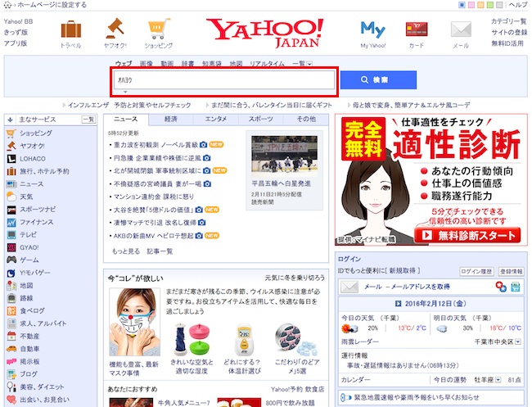The width and height of the screenshot is (532, 407).
Task: Click the 登録情報 button
Action: click(512, 271)
